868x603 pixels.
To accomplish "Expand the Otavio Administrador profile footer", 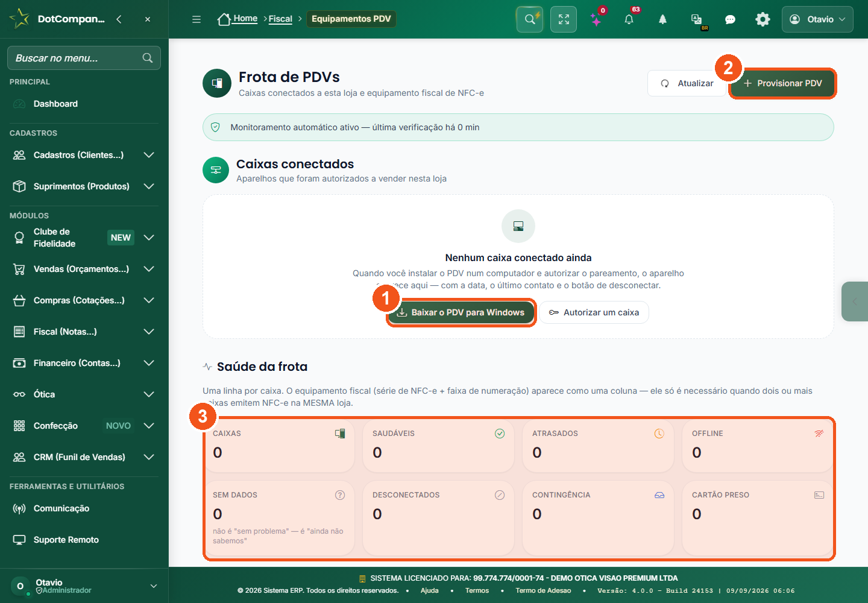I will tap(84, 586).
